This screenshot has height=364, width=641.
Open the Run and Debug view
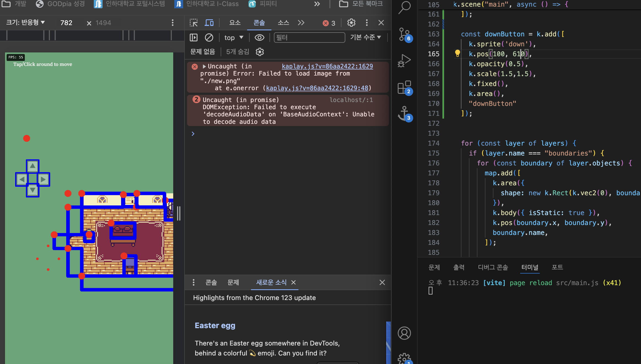[x=404, y=60]
